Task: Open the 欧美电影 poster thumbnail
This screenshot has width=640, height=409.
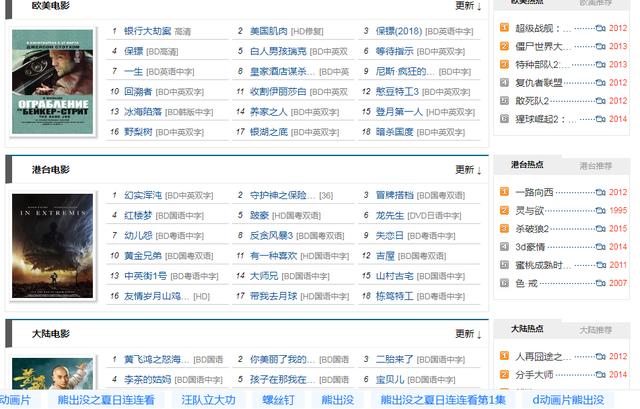Action: click(x=53, y=82)
